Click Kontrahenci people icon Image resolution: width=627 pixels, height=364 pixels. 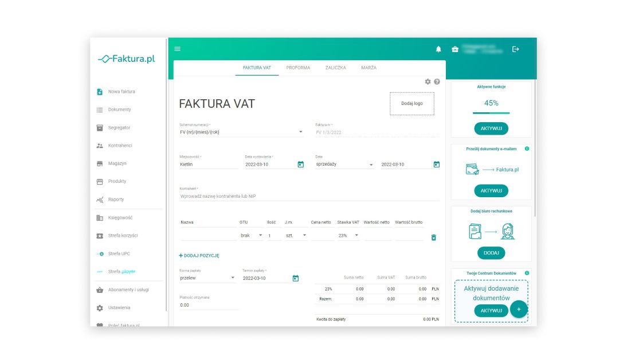pos(100,146)
